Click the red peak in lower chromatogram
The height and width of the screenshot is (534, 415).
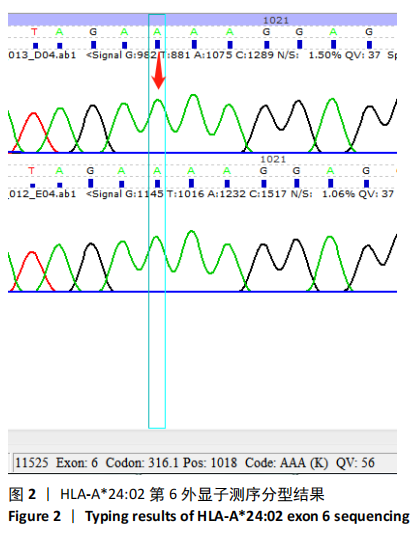pyautogui.click(x=32, y=271)
